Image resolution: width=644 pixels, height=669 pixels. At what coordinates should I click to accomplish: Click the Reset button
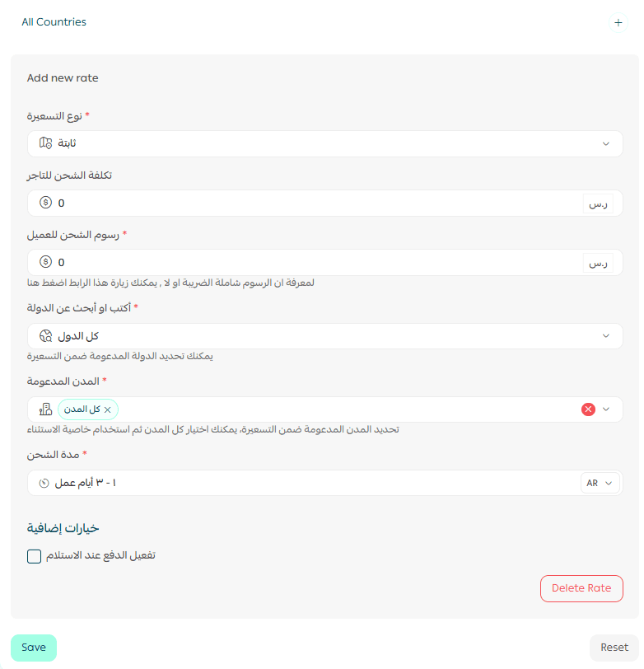[614, 648]
